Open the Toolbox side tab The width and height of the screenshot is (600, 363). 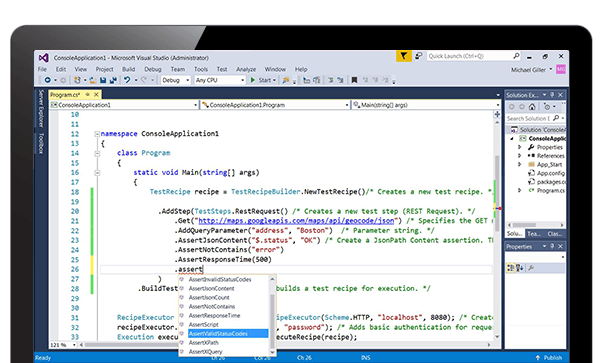[x=41, y=143]
